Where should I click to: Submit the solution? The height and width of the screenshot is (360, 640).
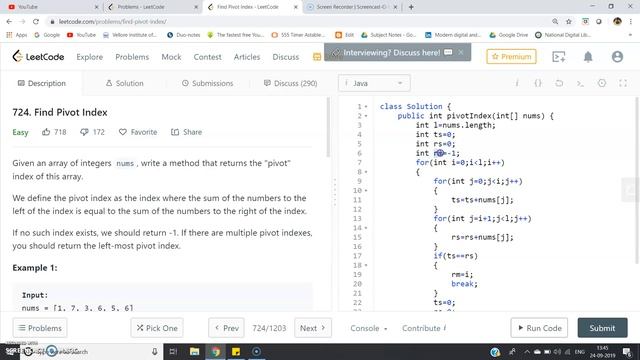(602, 328)
